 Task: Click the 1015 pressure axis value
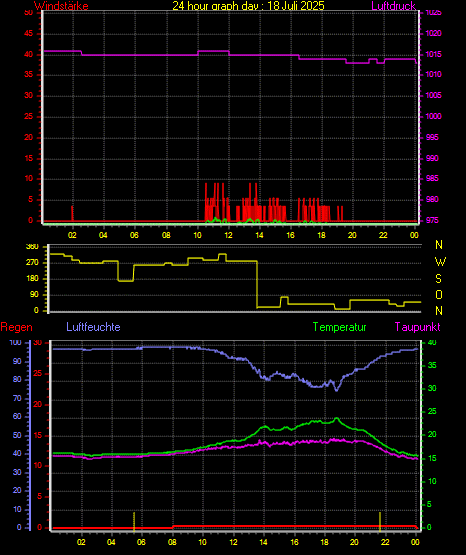(x=433, y=55)
